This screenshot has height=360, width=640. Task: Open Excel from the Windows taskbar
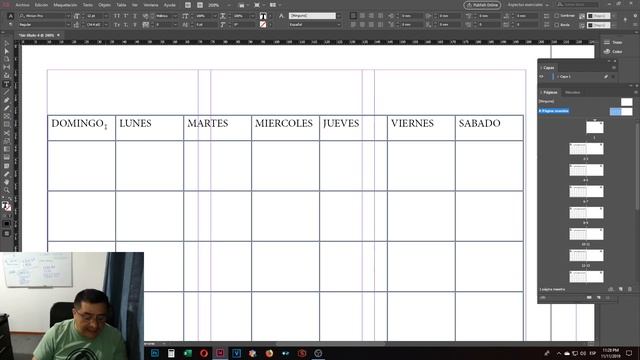click(x=188, y=353)
